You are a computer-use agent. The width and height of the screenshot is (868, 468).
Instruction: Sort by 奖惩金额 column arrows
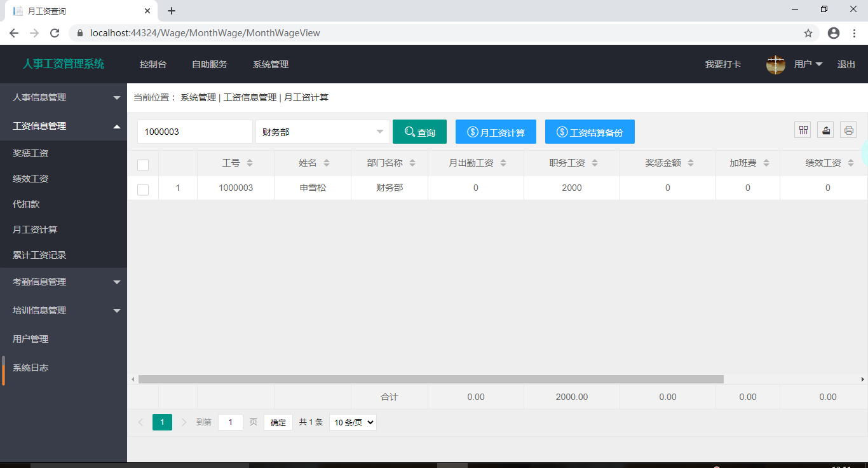pos(691,163)
